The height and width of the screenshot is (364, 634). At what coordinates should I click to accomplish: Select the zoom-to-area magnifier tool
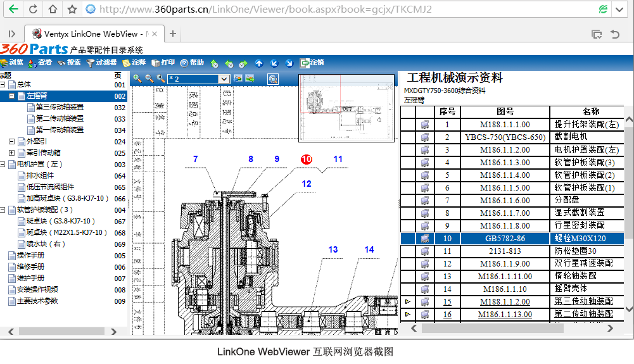[160, 78]
